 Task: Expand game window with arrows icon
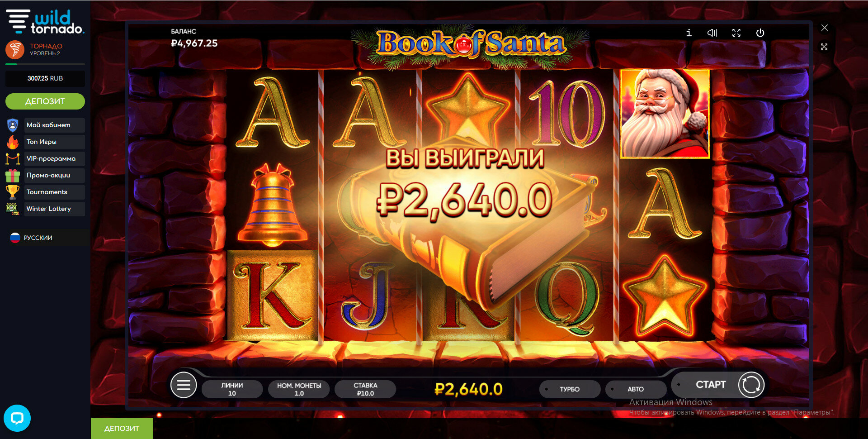[825, 47]
